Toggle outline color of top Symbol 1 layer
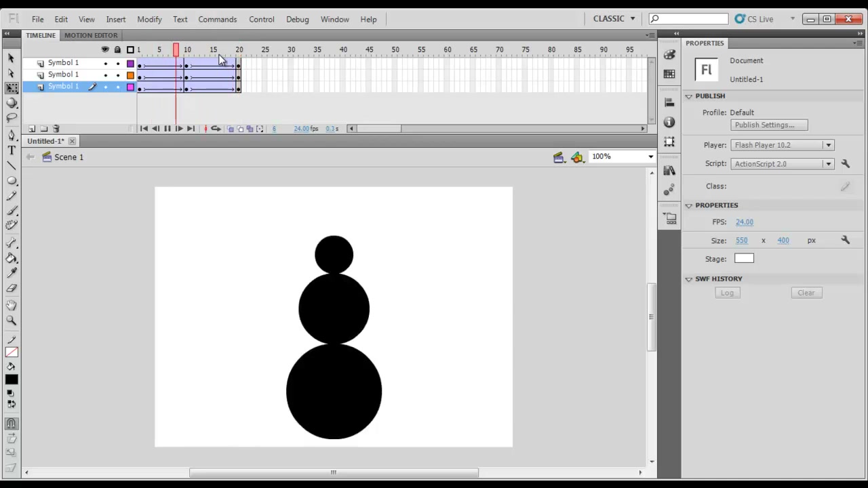 point(130,63)
